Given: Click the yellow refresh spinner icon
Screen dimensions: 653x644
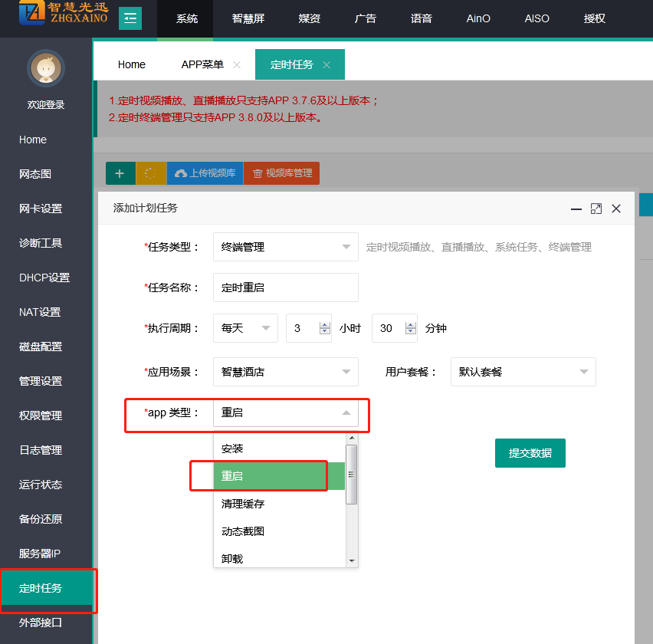Looking at the screenshot, I should tap(150, 173).
